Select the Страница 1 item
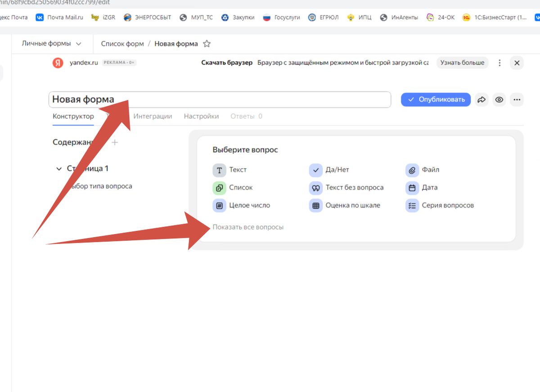This screenshot has height=392, width=540. point(88,169)
